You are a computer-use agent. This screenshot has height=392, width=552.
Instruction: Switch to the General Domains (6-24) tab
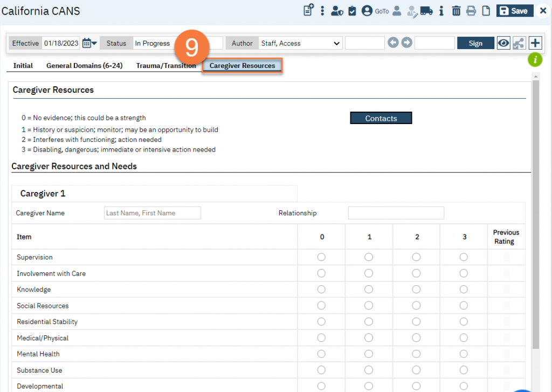click(84, 66)
